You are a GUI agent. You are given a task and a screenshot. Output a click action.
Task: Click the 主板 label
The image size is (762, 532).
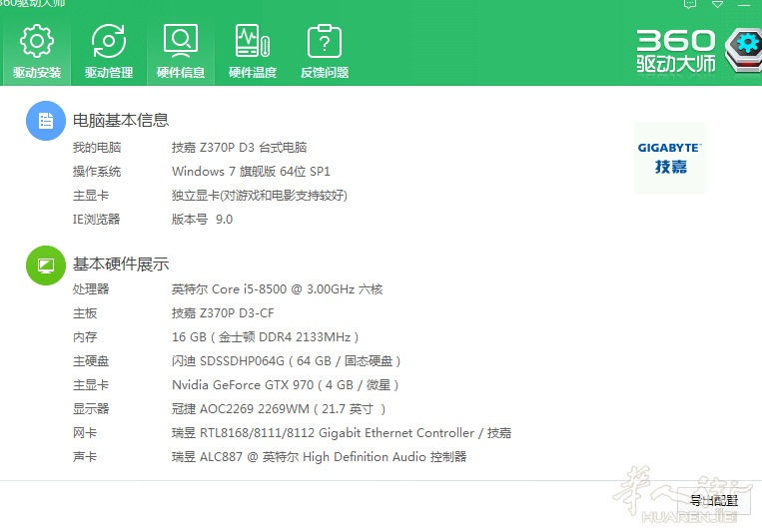click(x=85, y=312)
